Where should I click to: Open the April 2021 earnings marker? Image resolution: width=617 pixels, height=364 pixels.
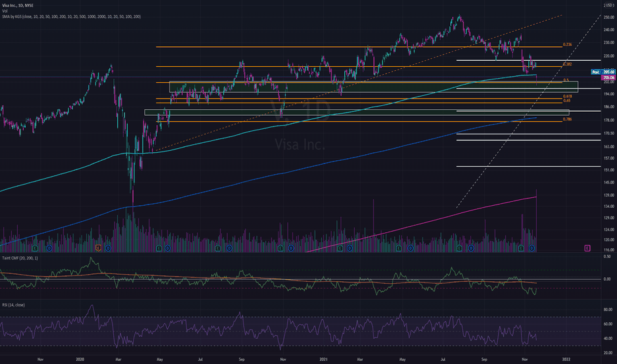click(x=399, y=248)
